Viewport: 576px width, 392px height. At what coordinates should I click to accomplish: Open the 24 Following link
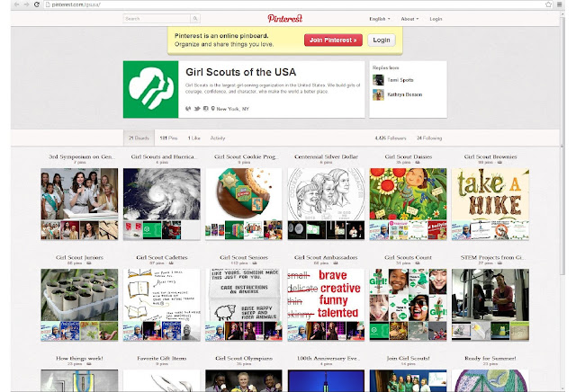[x=429, y=138]
